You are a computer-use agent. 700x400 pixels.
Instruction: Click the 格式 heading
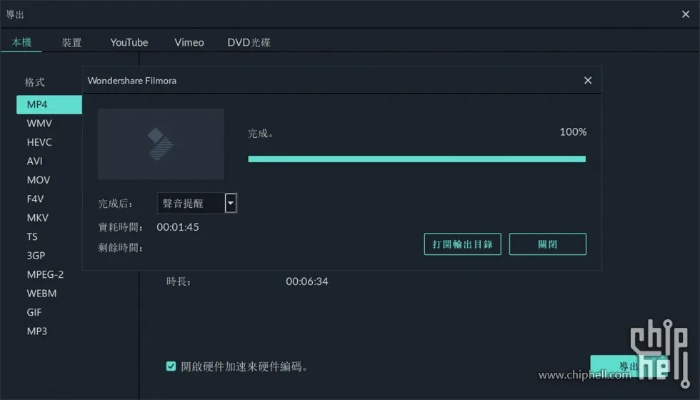(x=34, y=82)
